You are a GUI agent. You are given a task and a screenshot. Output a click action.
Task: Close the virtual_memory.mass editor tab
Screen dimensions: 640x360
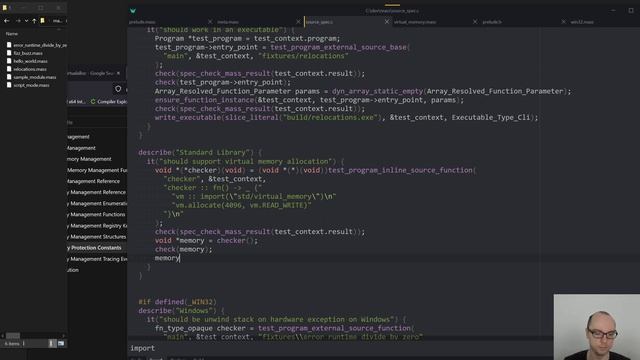[x=475, y=22]
